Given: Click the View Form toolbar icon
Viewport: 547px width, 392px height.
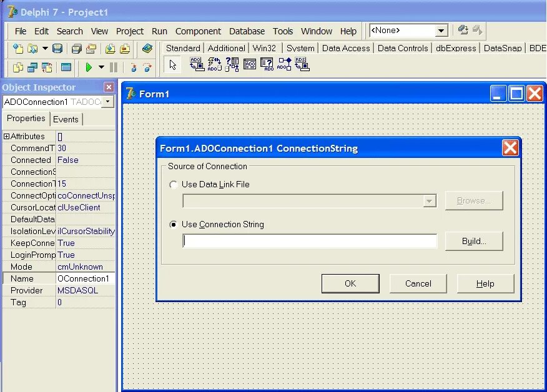Looking at the screenshot, I should click(32, 67).
